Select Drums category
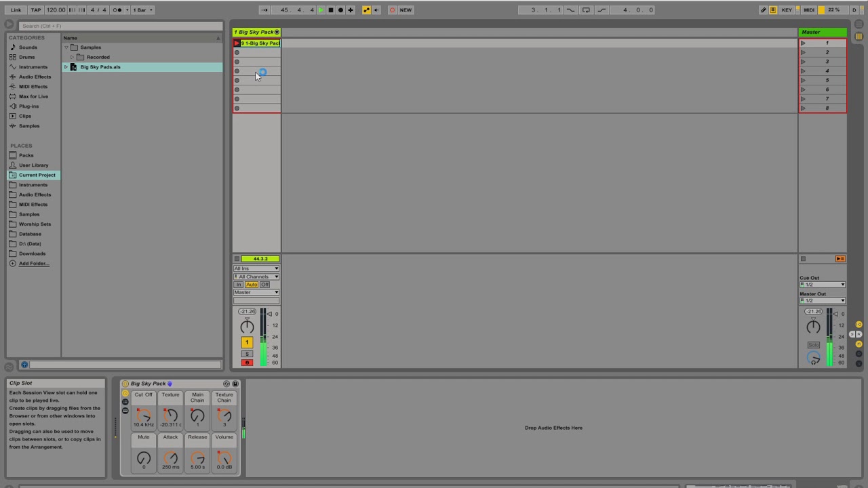 click(x=26, y=57)
